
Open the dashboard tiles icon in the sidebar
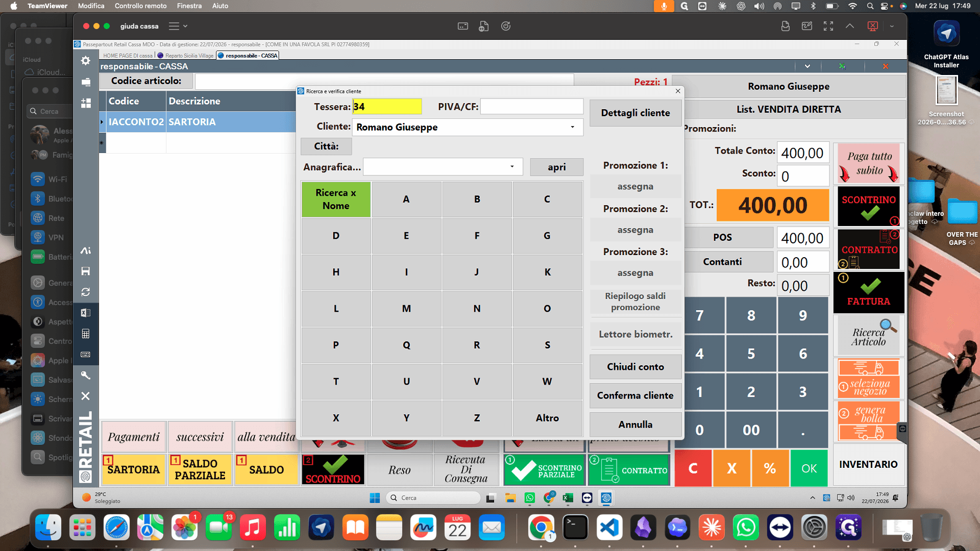(86, 103)
